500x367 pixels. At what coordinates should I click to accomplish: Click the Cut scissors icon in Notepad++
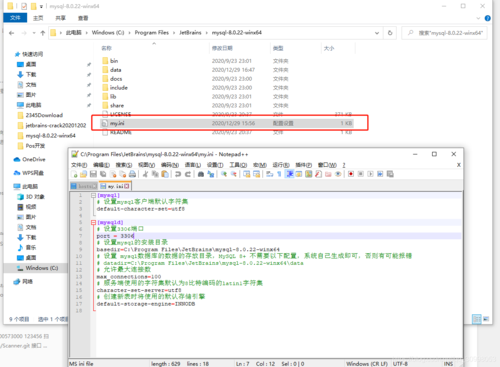(145, 174)
